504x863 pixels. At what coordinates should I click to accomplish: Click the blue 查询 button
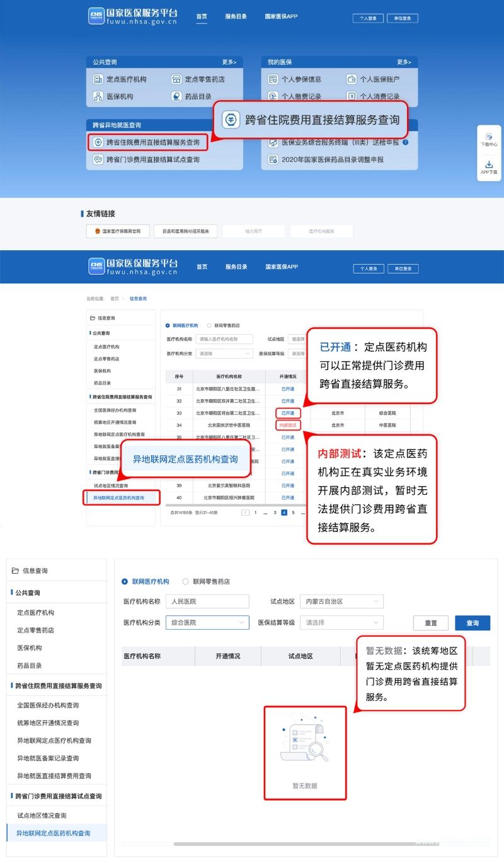[472, 623]
